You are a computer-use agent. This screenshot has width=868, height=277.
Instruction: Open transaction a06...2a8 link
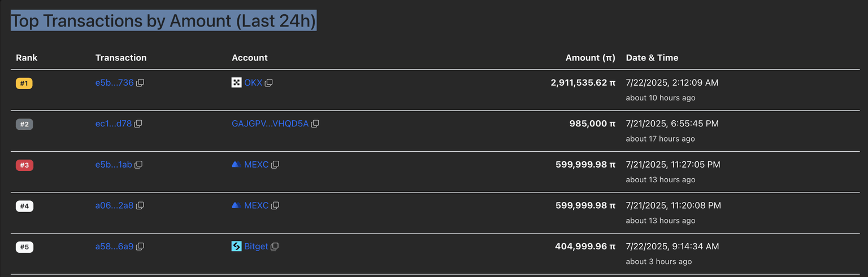tap(114, 205)
